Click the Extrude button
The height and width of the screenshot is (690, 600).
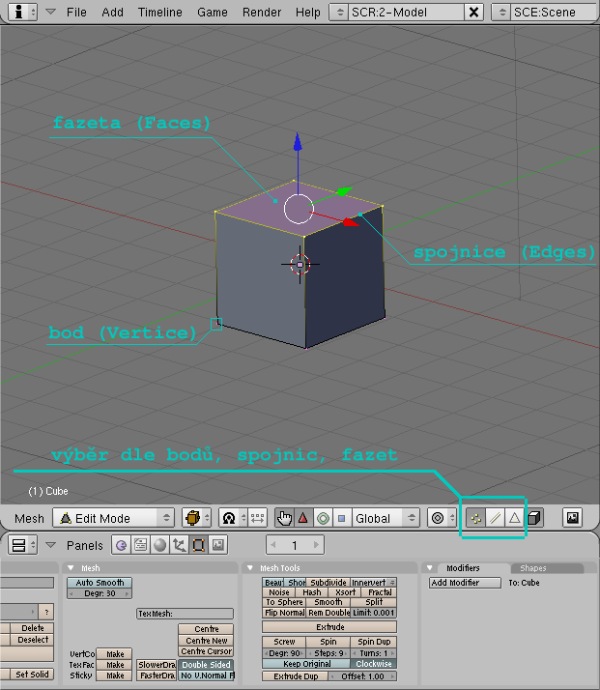(x=330, y=627)
